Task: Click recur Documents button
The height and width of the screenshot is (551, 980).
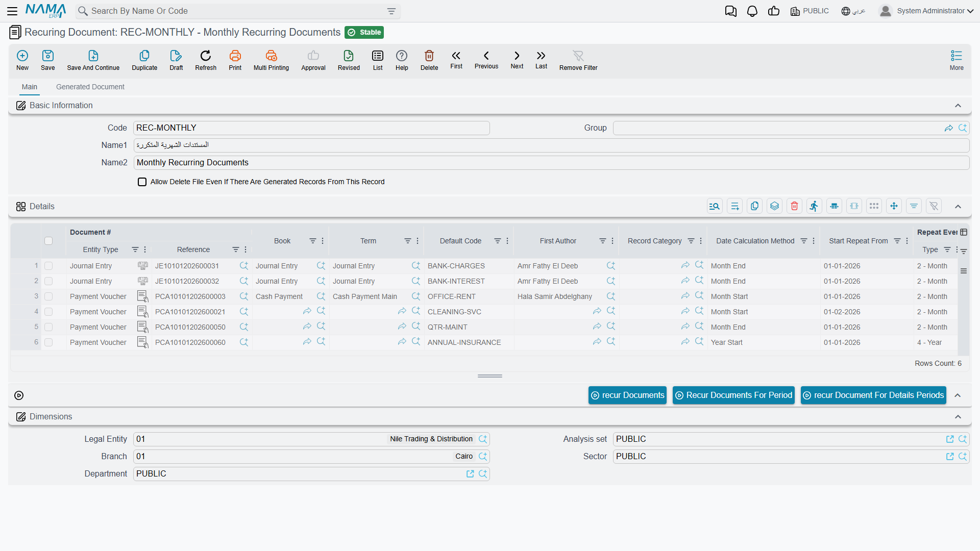Action: tap(627, 395)
